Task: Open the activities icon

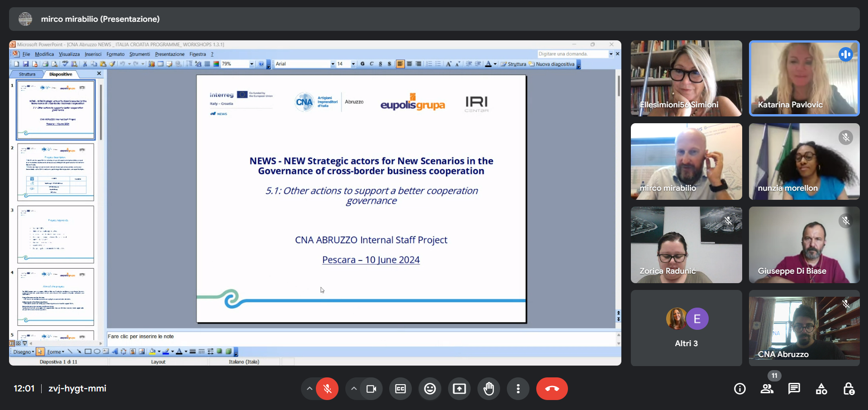Action: click(821, 389)
